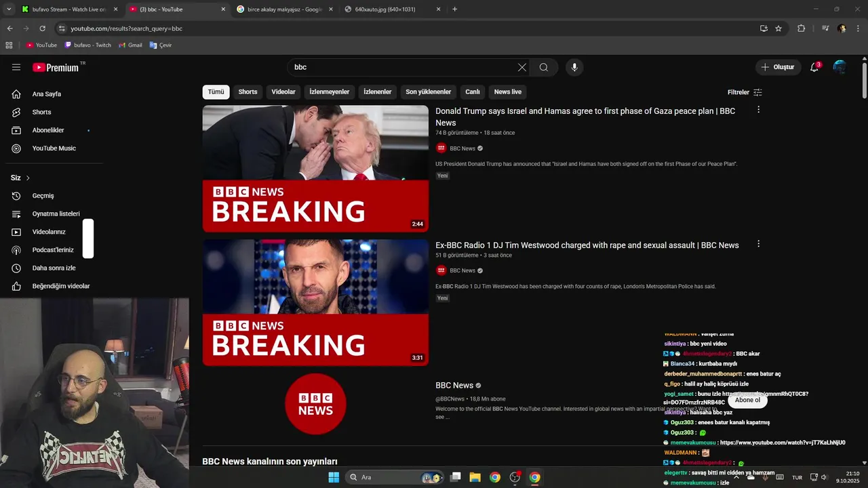Open Oynatma listeleri in the sidebar

(56, 213)
